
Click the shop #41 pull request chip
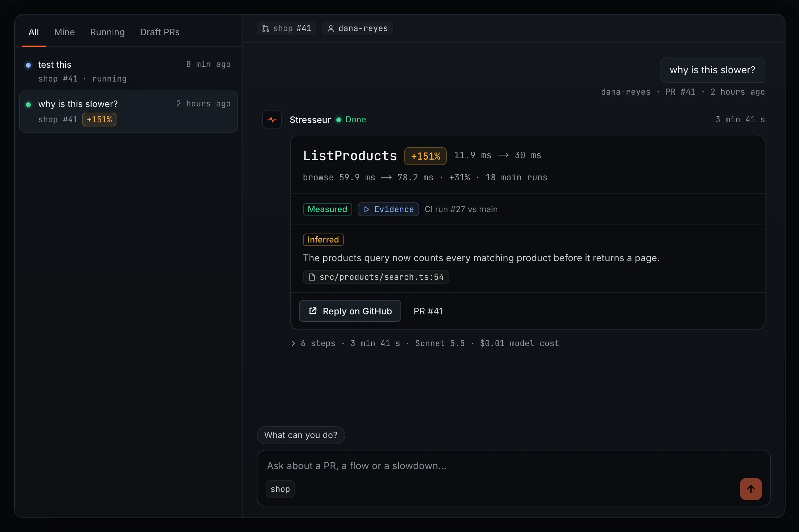(286, 28)
